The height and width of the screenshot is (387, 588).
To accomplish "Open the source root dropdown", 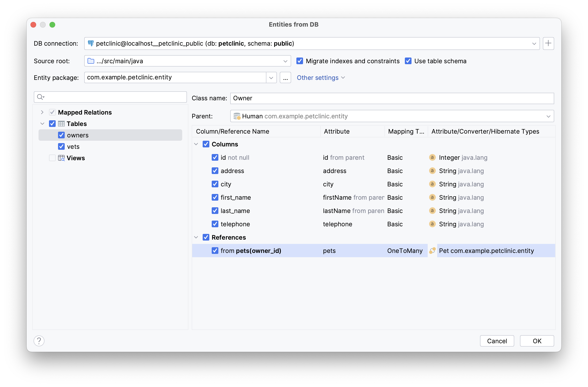I will point(285,60).
